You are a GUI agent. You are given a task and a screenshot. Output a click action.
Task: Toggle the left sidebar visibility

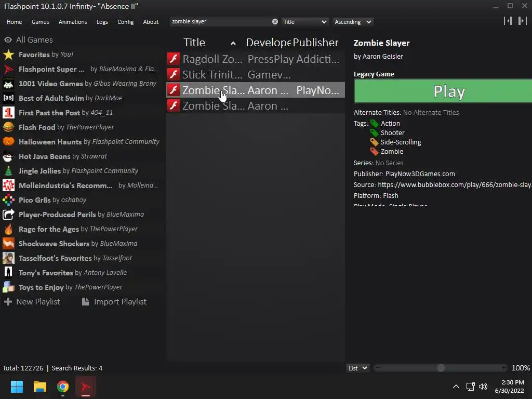[x=508, y=21]
